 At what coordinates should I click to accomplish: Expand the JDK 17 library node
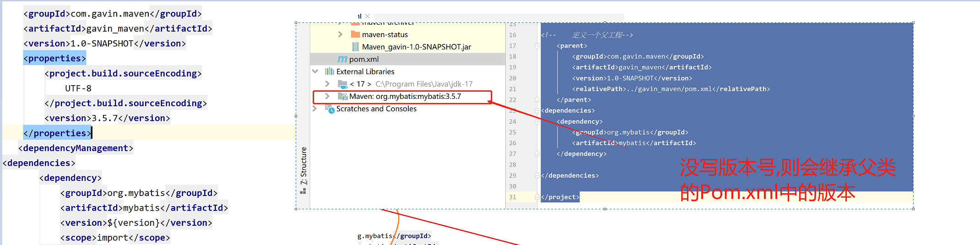(x=327, y=84)
